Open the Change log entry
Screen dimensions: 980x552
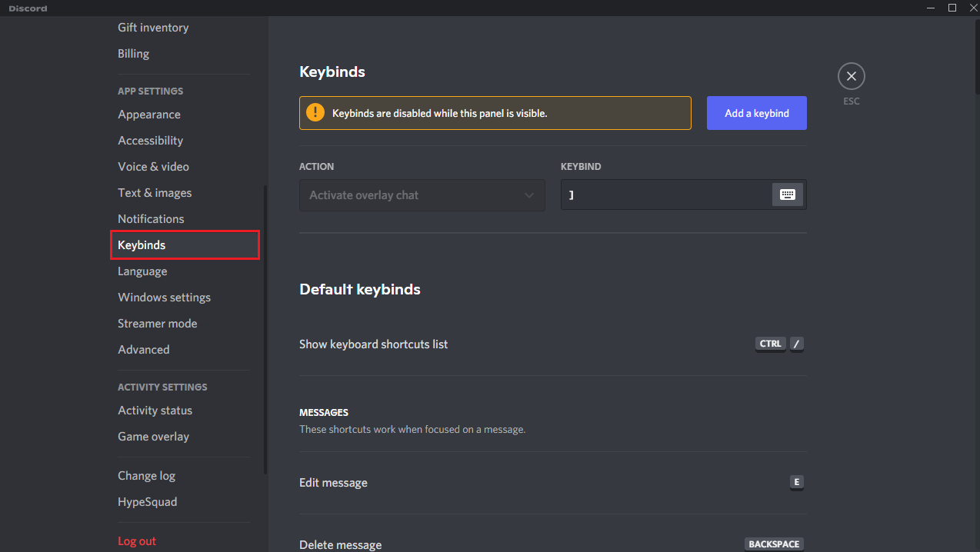146,475
